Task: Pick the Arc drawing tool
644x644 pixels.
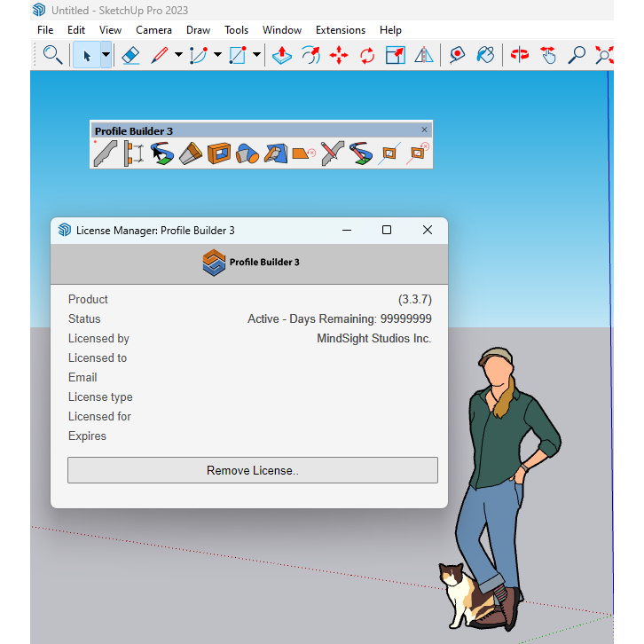Action: 199,55
